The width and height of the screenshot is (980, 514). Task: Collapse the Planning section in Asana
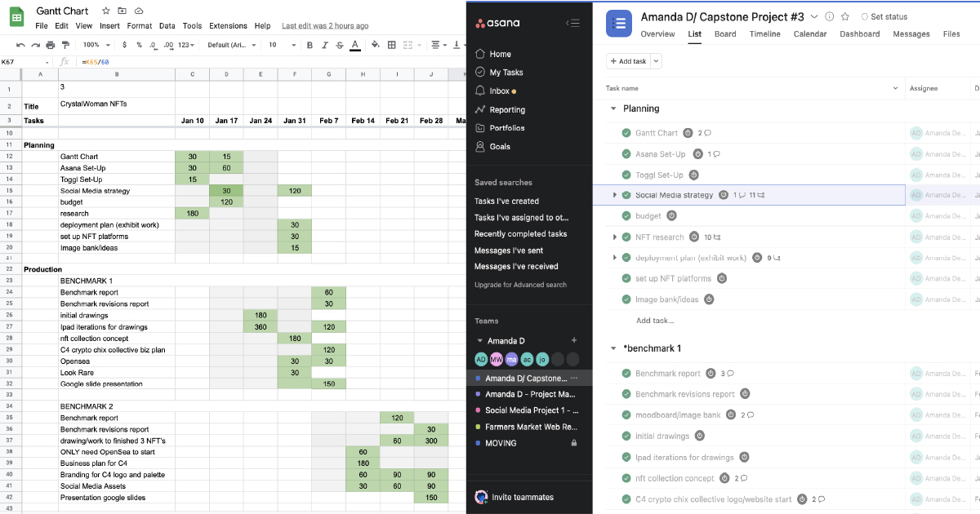pos(612,109)
